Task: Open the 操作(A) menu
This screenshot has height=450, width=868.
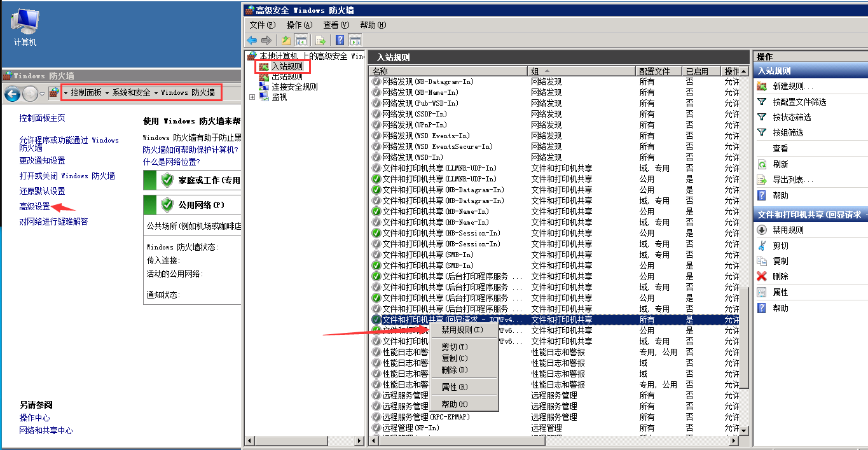Action: tap(300, 25)
